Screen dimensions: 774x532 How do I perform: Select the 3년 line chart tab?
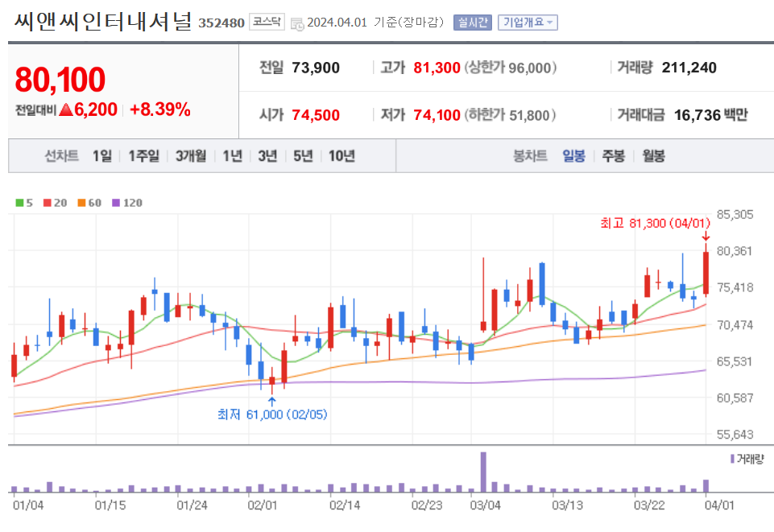coord(267,156)
